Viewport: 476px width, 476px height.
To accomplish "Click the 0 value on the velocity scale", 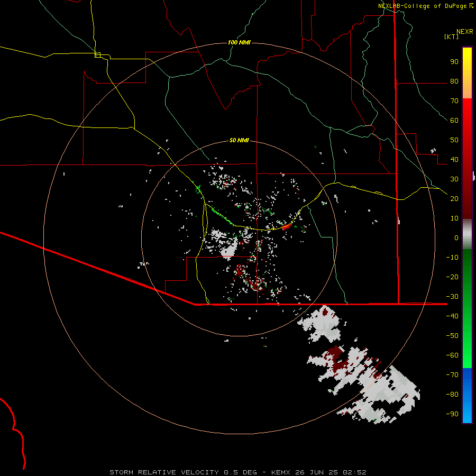I will click(x=456, y=237).
